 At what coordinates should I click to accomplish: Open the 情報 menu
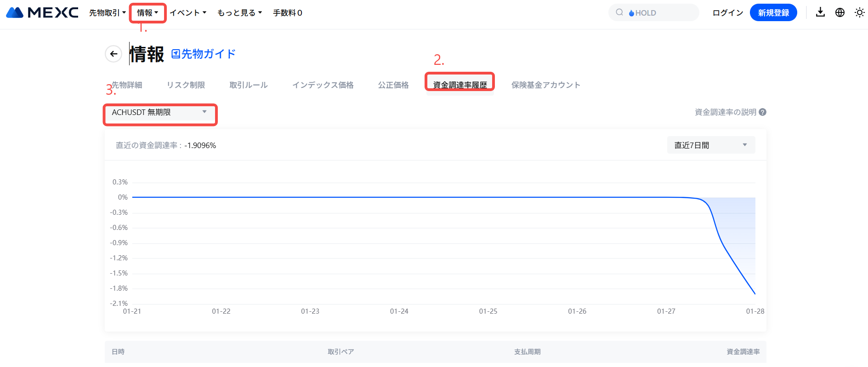tap(147, 13)
